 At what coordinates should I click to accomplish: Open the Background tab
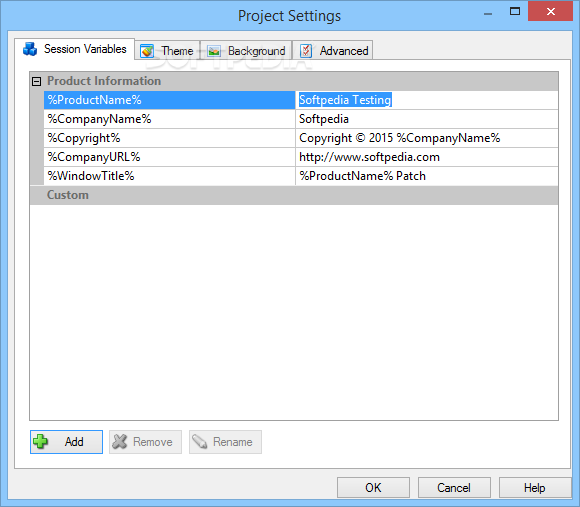click(x=246, y=50)
